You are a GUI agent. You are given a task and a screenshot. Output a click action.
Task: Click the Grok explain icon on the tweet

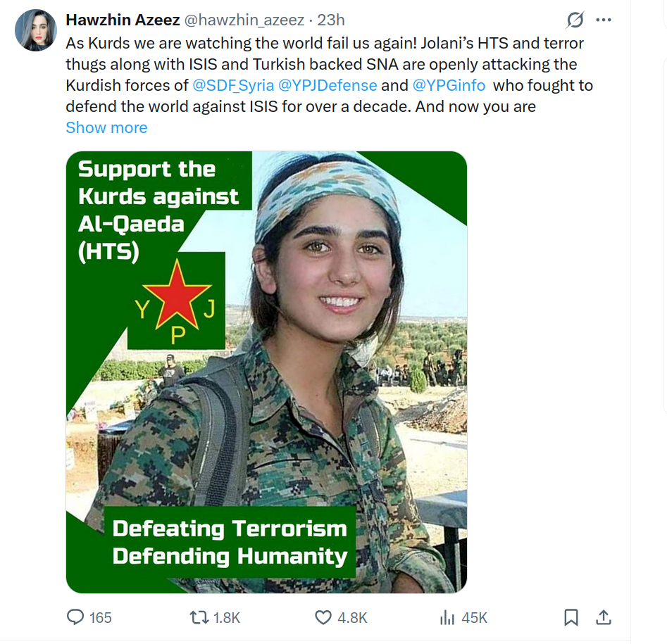(575, 20)
